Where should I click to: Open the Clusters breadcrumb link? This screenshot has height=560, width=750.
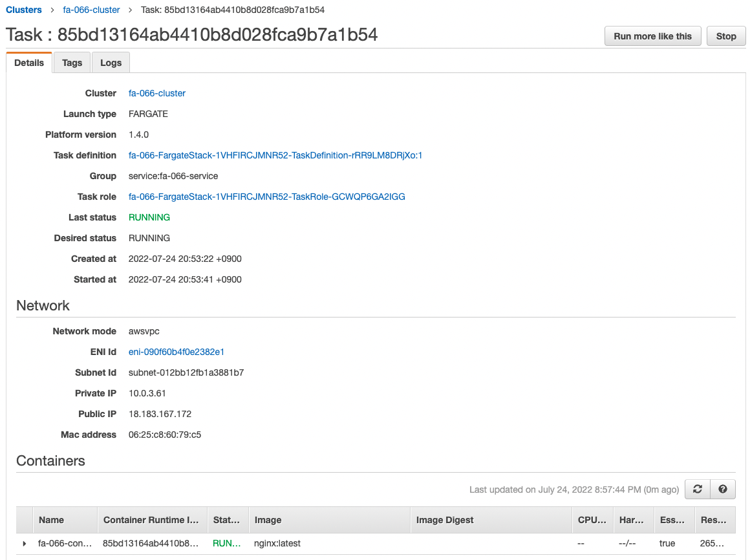pyautogui.click(x=24, y=10)
